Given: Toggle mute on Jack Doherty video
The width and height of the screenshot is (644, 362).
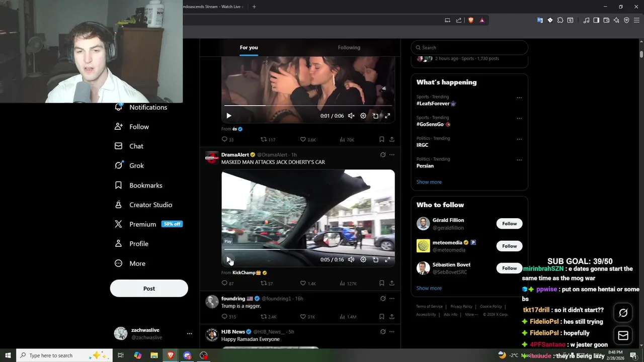Looking at the screenshot, I should (x=351, y=259).
